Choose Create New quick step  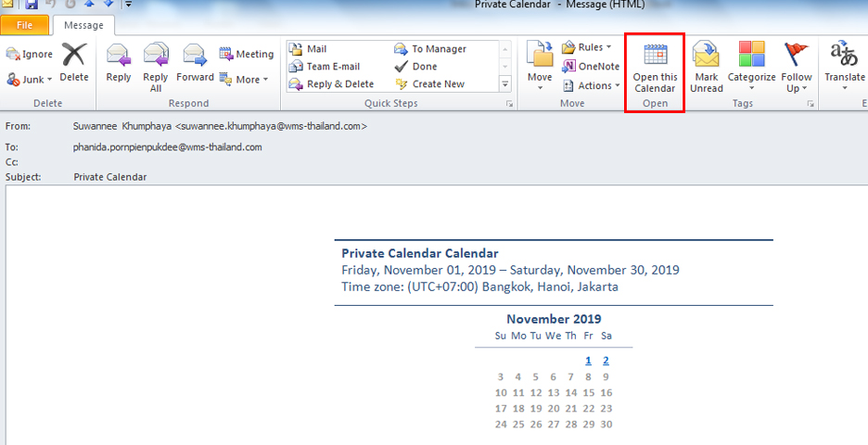429,84
